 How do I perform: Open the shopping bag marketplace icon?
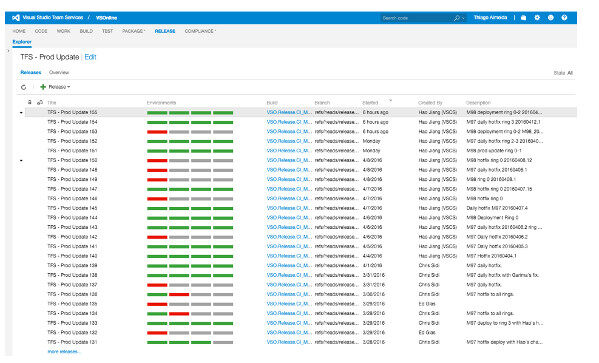coord(523,18)
